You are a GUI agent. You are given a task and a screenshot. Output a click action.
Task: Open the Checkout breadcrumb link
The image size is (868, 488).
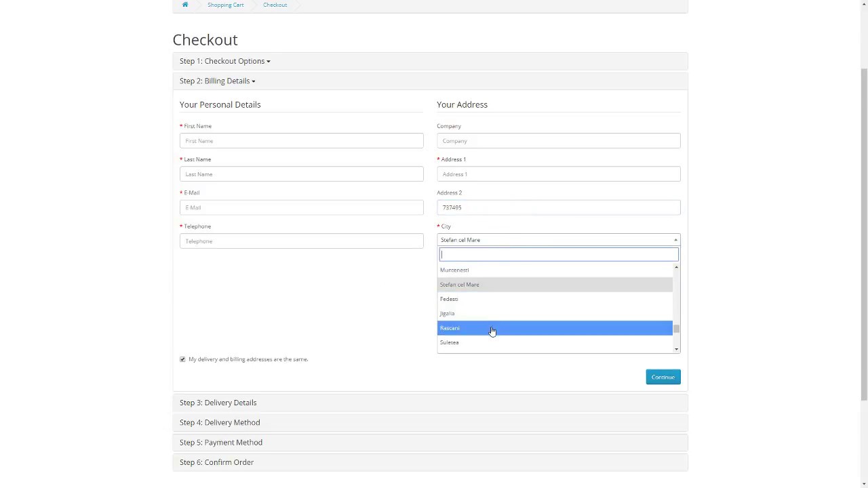coord(275,5)
